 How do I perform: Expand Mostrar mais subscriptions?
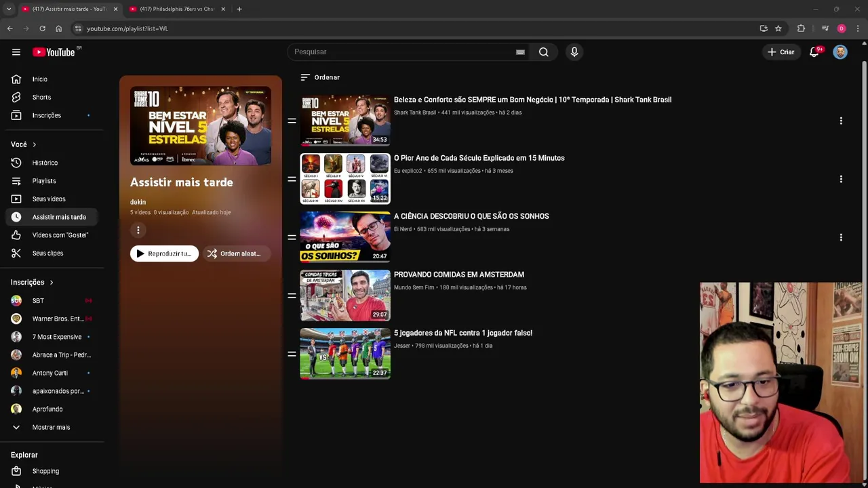[53, 427]
